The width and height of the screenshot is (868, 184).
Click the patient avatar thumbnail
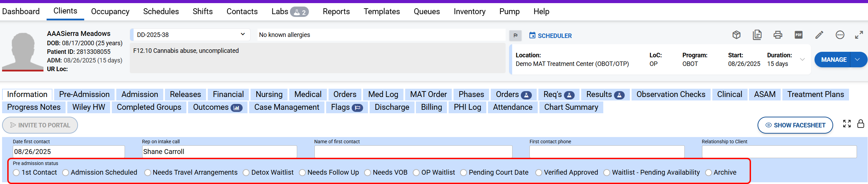[x=23, y=52]
